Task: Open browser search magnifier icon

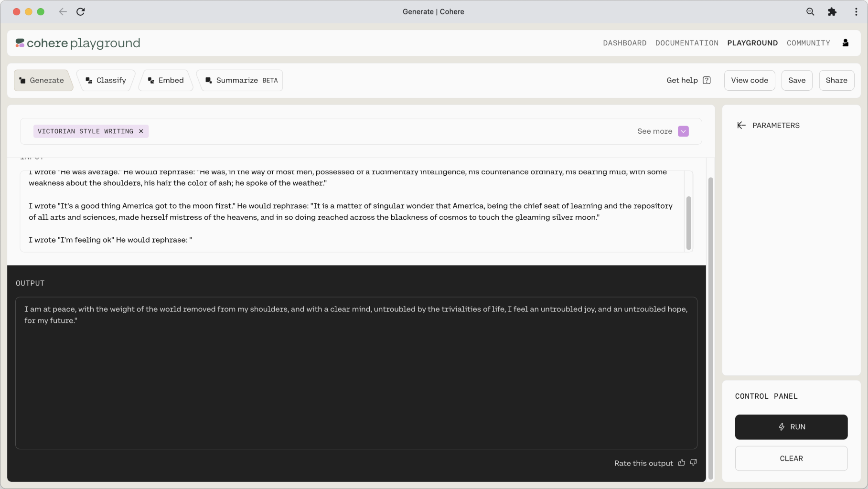Action: pyautogui.click(x=810, y=11)
